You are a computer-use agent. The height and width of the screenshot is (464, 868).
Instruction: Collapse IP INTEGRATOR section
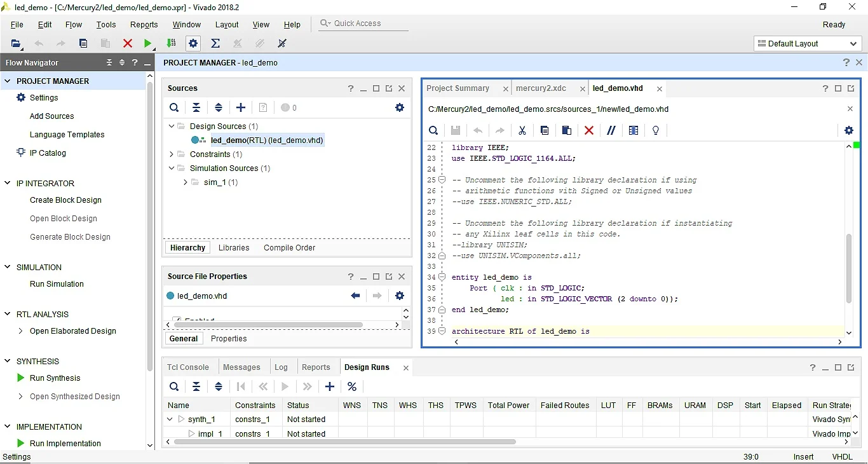click(x=8, y=183)
